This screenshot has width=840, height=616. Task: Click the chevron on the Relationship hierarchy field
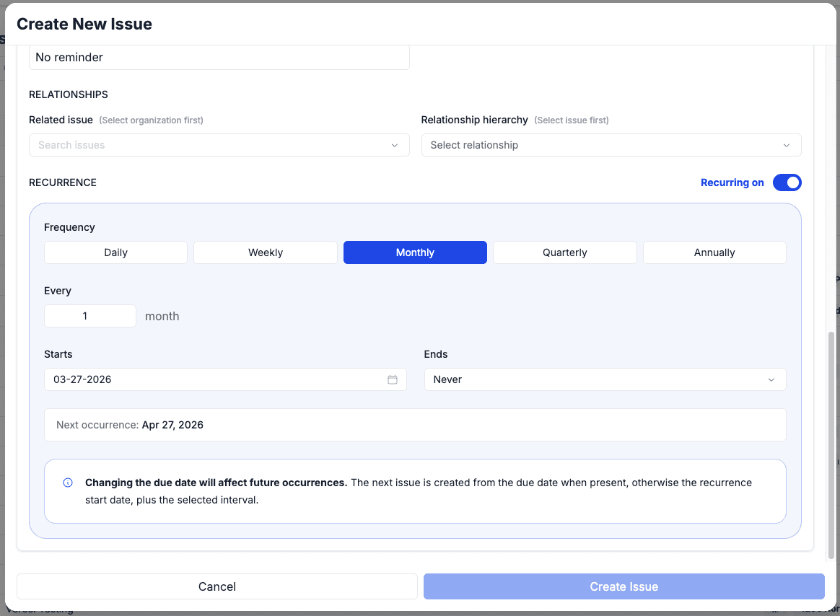[x=787, y=145]
